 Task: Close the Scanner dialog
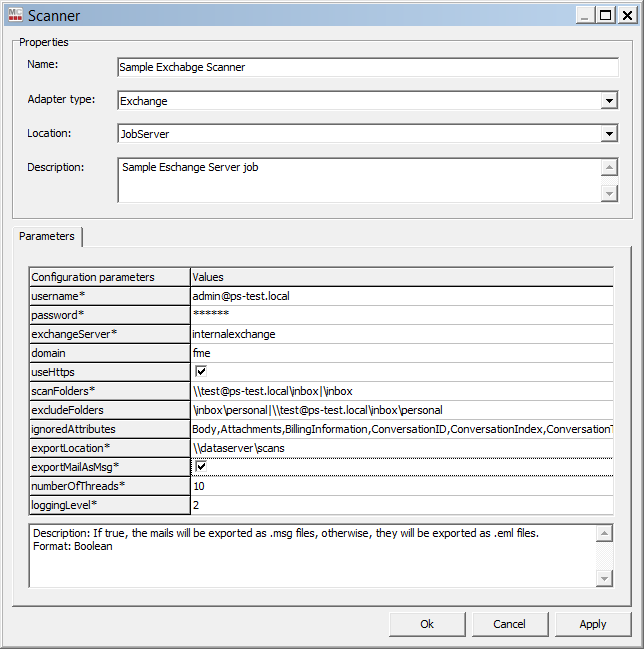click(x=626, y=15)
